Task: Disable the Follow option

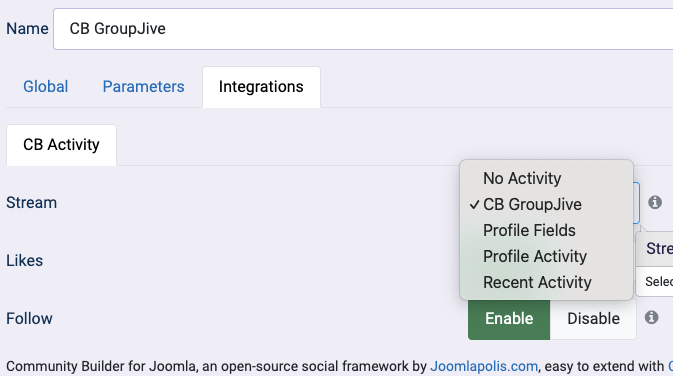Action: (593, 318)
